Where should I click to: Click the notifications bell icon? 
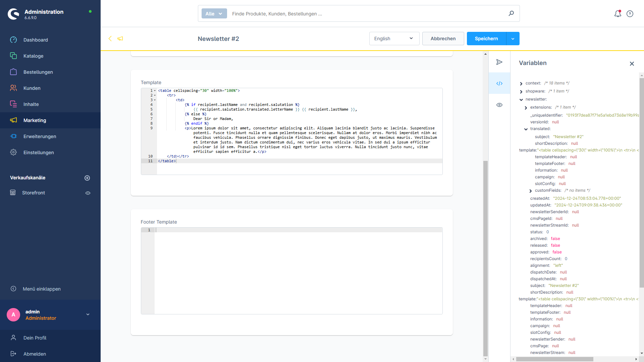click(618, 13)
